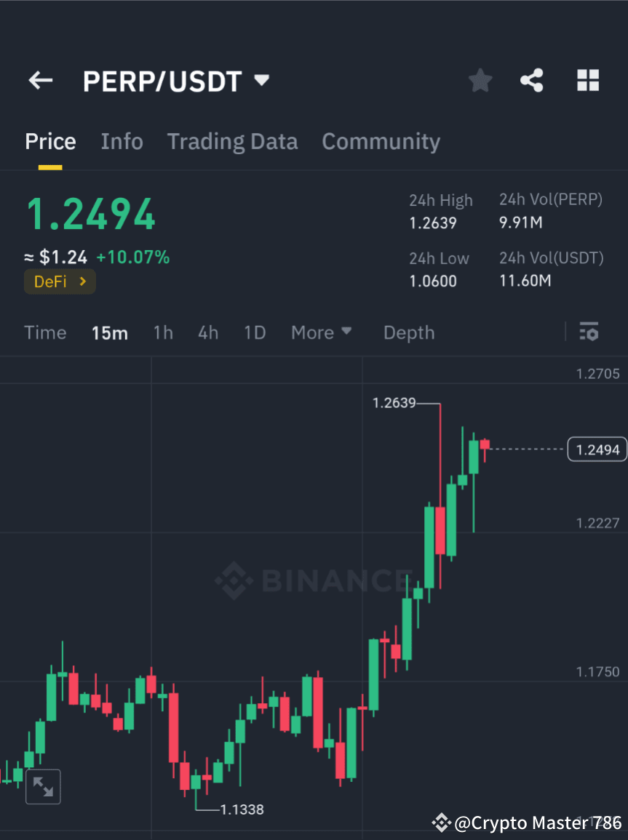This screenshot has width=628, height=840.
Task: Open the Community tab
Action: click(x=381, y=141)
